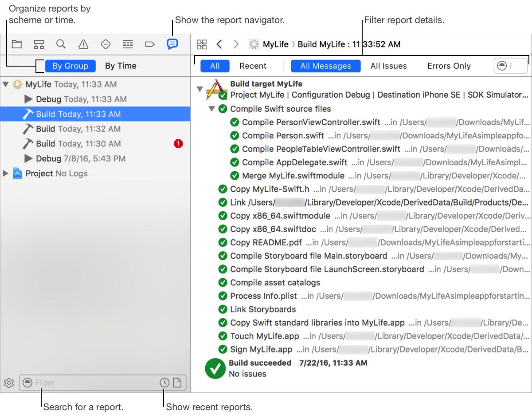Select the Recent scope filter
Screen dimensions: 532x415
[253, 66]
